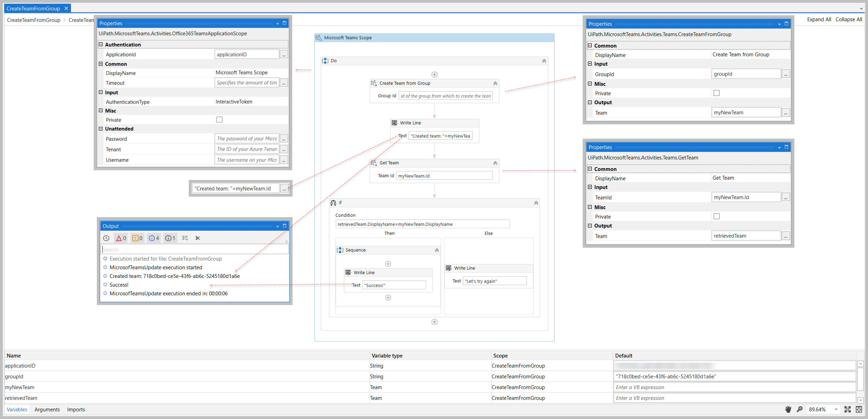Screen dimensions: 868x419
Task: Click the Output panel Search field
Action: [x=194, y=249]
